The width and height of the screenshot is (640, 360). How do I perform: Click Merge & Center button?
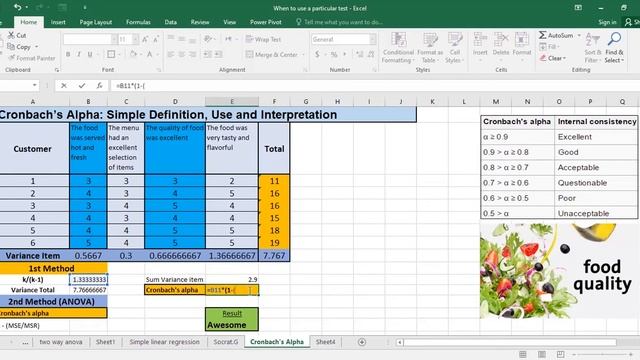point(272,54)
